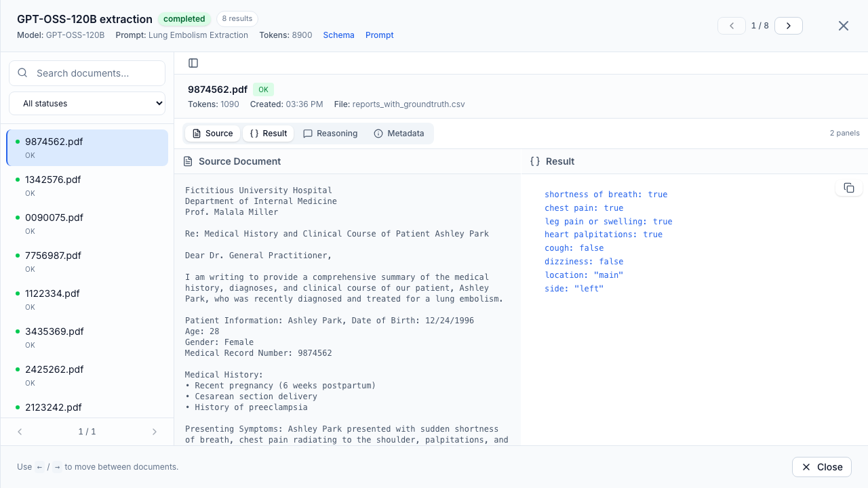This screenshot has height=488, width=868.
Task: Click 'Tokens: 1090' document detail
Action: click(213, 104)
